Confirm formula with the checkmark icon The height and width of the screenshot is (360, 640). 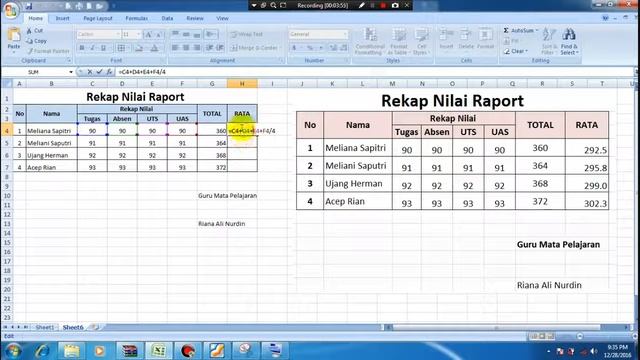coord(99,72)
